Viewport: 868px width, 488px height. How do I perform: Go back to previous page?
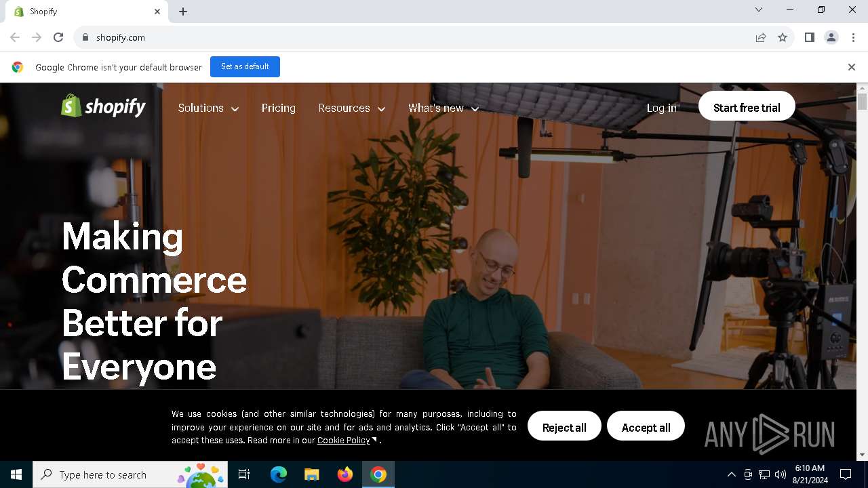point(15,37)
